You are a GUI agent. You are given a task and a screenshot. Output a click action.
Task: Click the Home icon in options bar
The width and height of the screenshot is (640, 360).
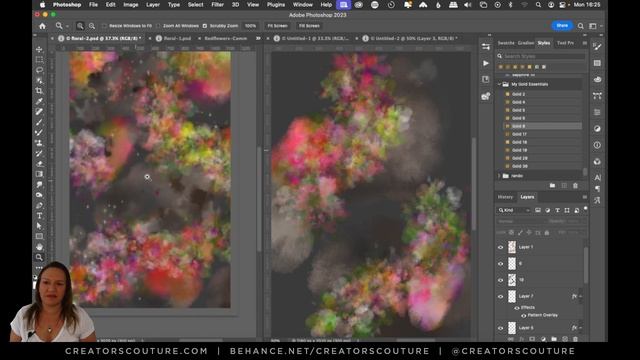click(42, 26)
